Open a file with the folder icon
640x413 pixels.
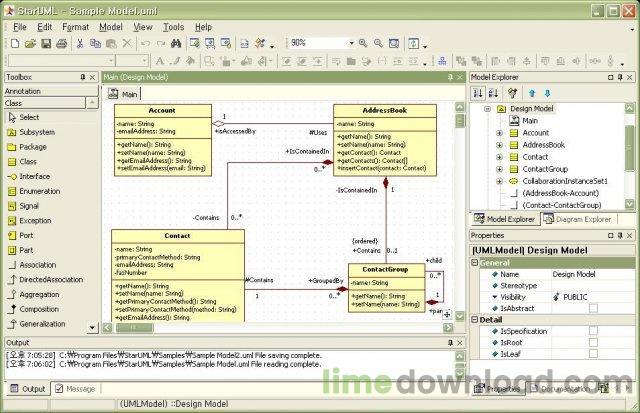pos(30,43)
